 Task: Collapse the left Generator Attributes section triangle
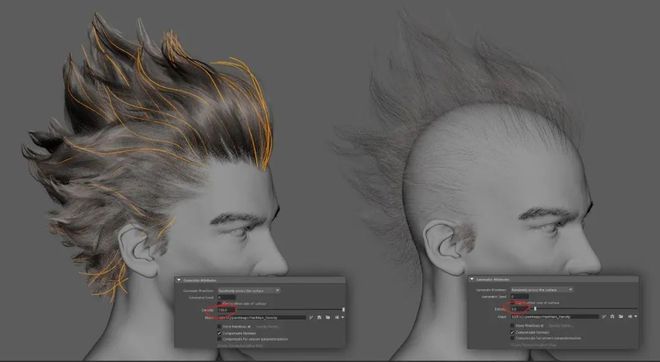pos(178,280)
